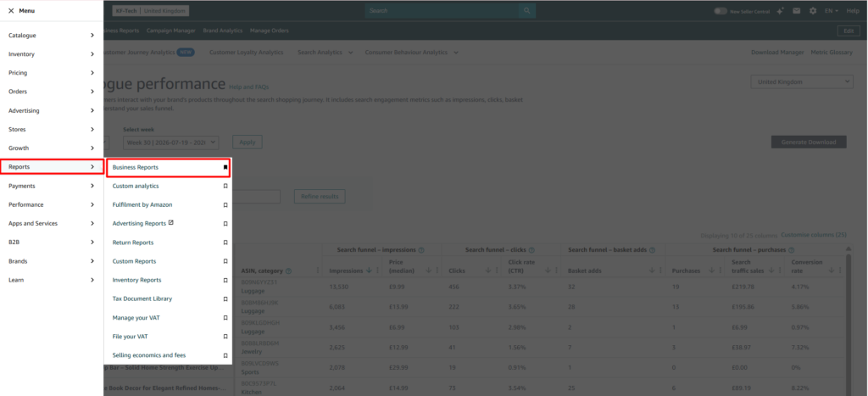This screenshot has width=868, height=396.
Task: Open the Performance menu item
Action: click(x=52, y=205)
